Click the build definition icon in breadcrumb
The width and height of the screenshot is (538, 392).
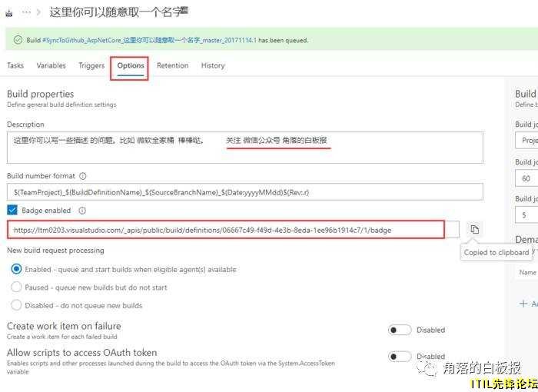click(x=9, y=13)
